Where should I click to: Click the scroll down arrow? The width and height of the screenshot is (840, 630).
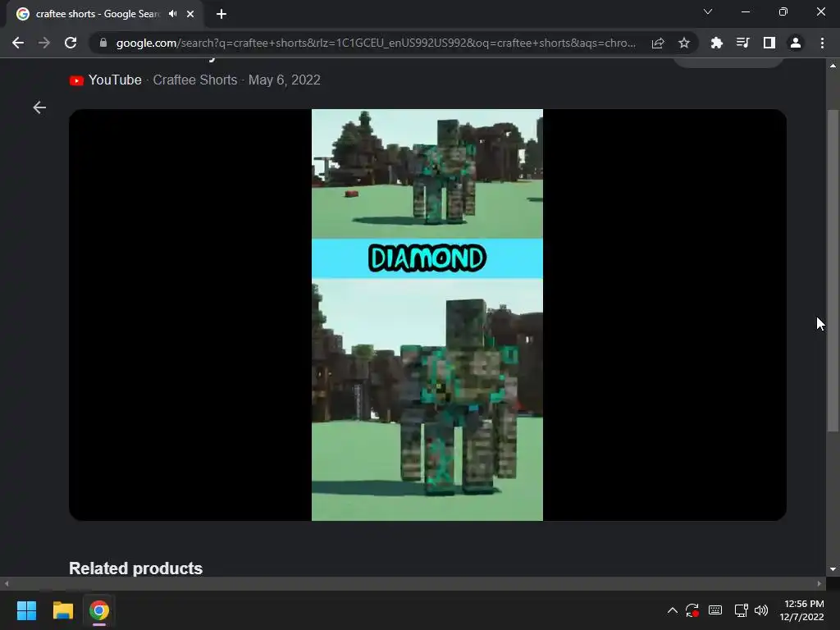[x=833, y=569]
